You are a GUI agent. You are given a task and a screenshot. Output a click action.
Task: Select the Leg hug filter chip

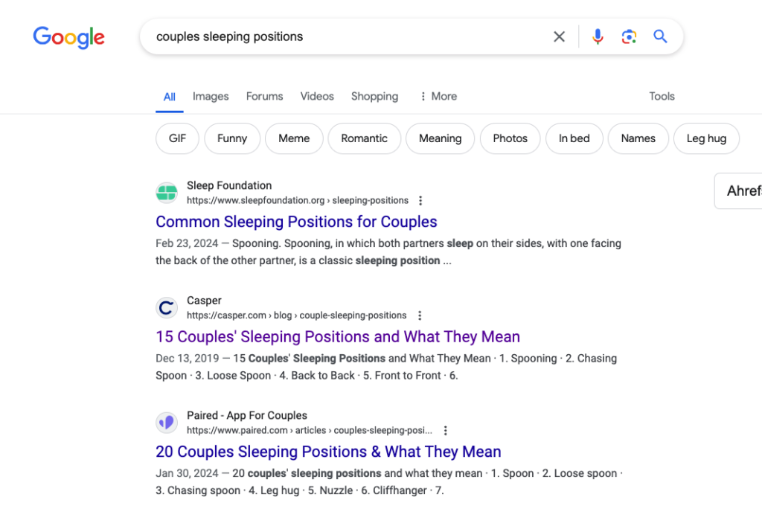point(705,138)
